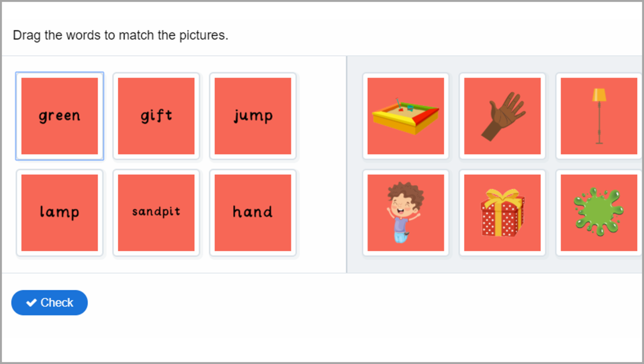Viewport: 644px width, 364px height.
Task: Click the word card labeled 'lamp'
Action: 60,212
